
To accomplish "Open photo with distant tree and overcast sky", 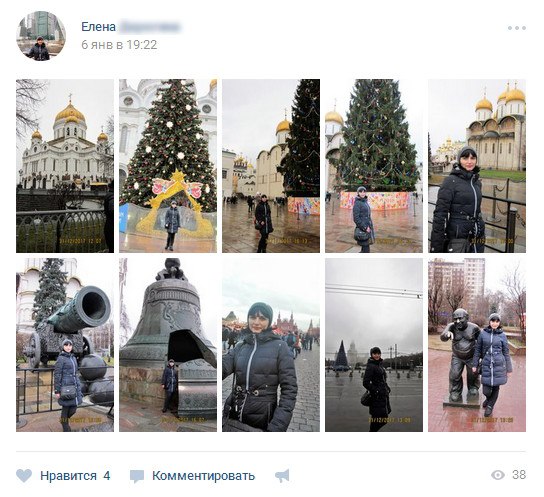I will point(374,345).
